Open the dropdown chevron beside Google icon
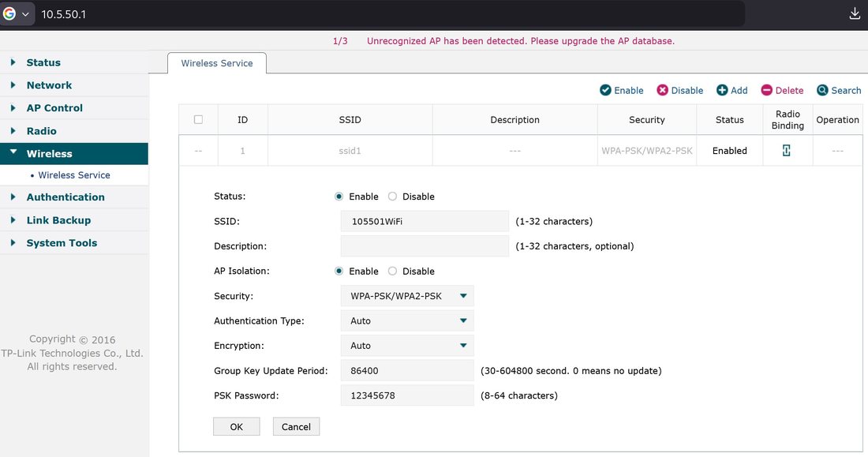Image resolution: width=868 pixels, height=457 pixels. coord(25,14)
